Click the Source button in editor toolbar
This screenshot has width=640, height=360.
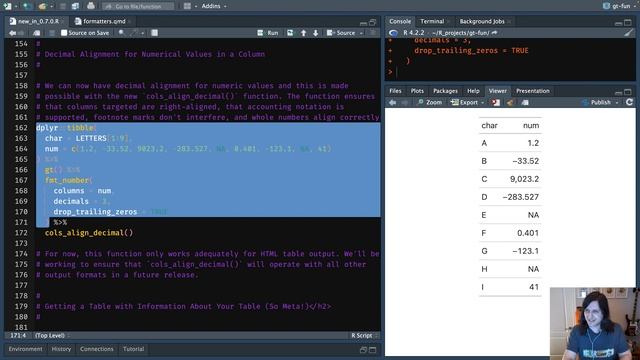[x=341, y=33]
